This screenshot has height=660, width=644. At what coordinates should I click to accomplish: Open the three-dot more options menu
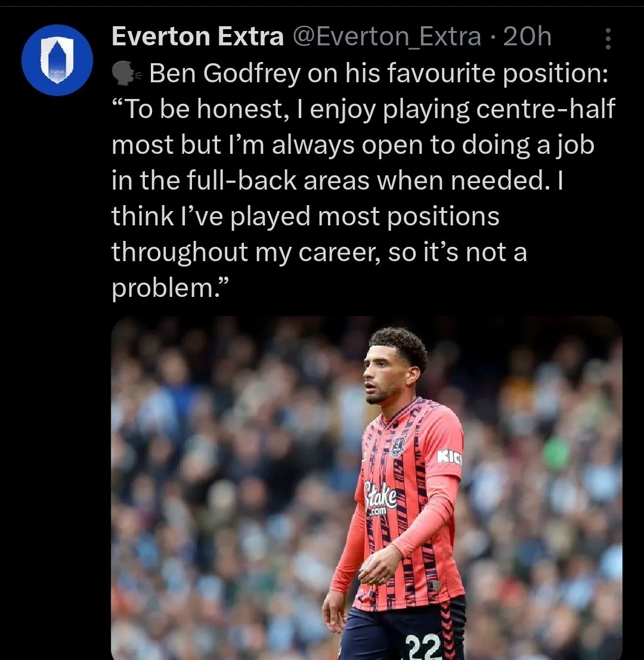pos(608,39)
